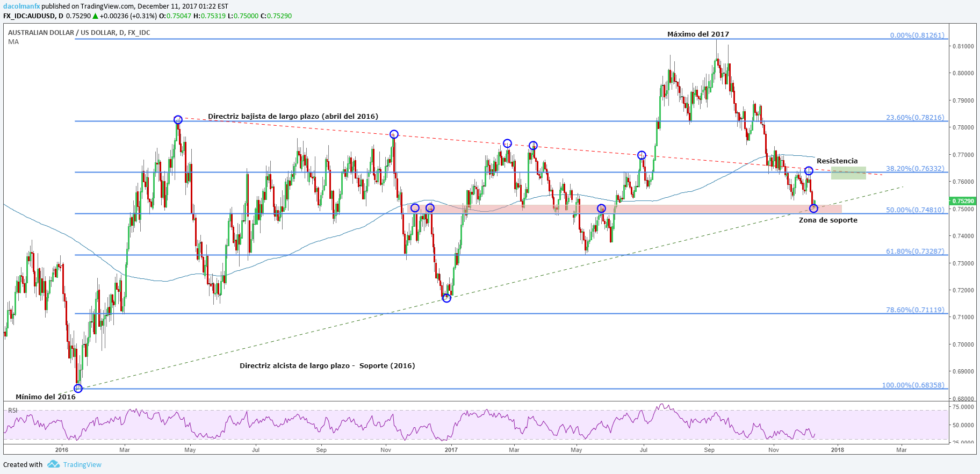
Task: Click the FX_IDC:AUDUSD symbol in header
Action: (30, 16)
